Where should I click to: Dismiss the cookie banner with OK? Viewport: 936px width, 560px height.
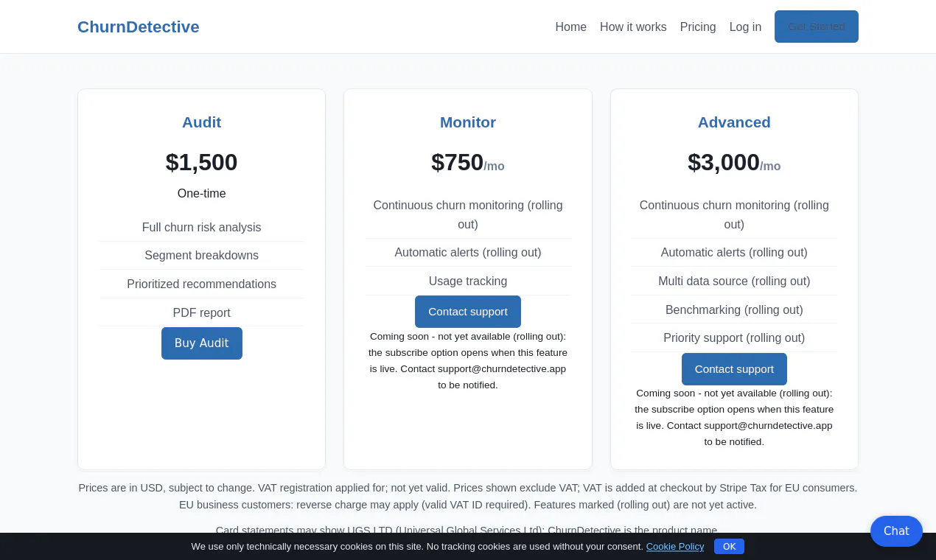tap(729, 547)
